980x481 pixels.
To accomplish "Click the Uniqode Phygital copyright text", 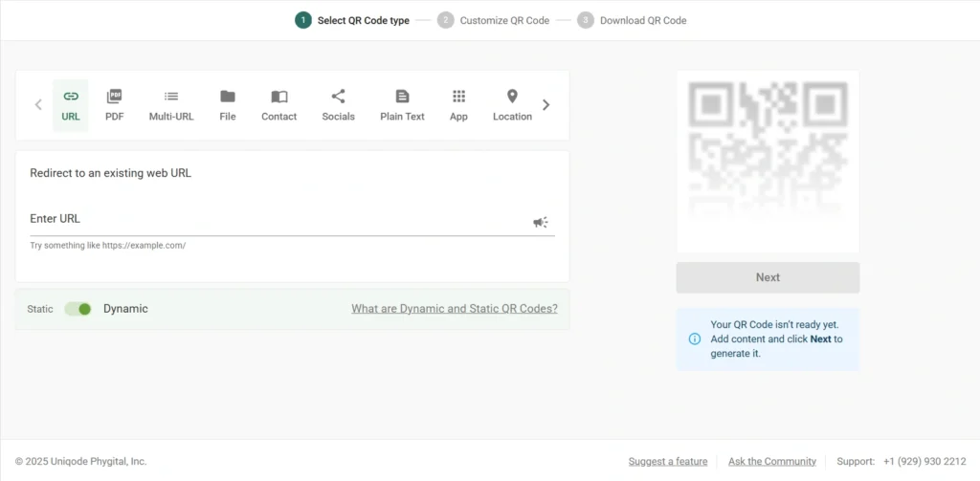I will coord(81,462).
